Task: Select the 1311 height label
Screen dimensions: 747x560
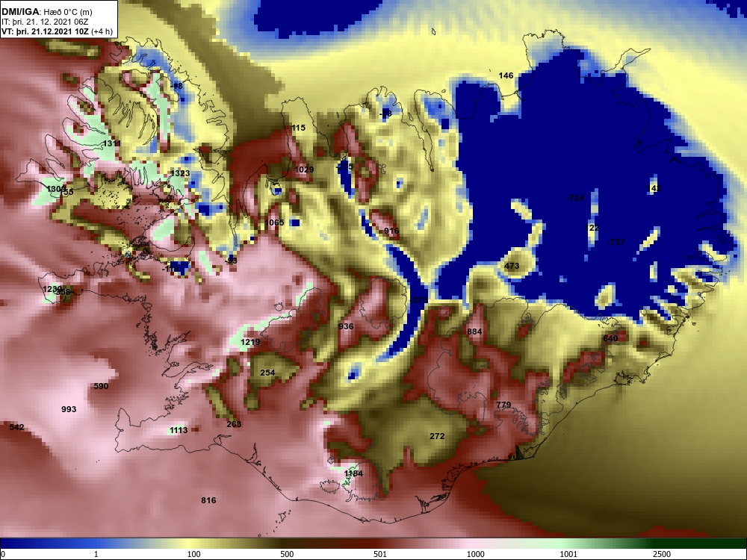Action: pos(112,143)
